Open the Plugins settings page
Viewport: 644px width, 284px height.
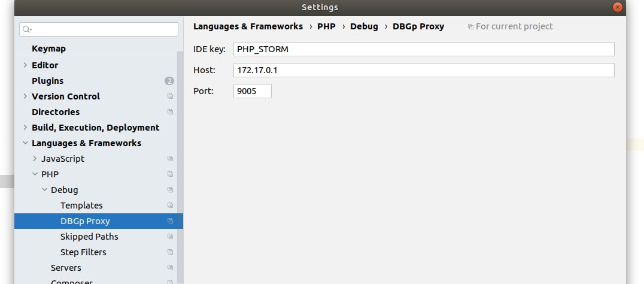click(x=48, y=81)
